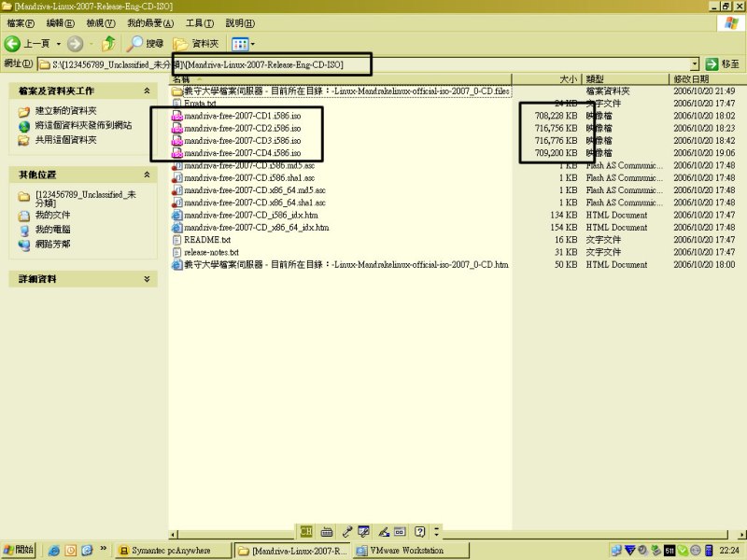Open the Help menu (說明)
Screen dimensions: 747x560
[x=240, y=22]
